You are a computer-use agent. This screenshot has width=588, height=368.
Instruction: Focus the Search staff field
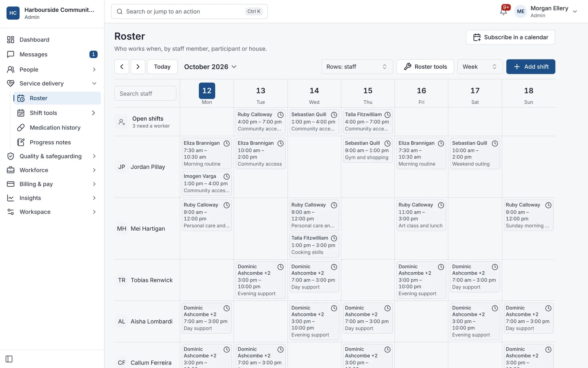(x=145, y=94)
